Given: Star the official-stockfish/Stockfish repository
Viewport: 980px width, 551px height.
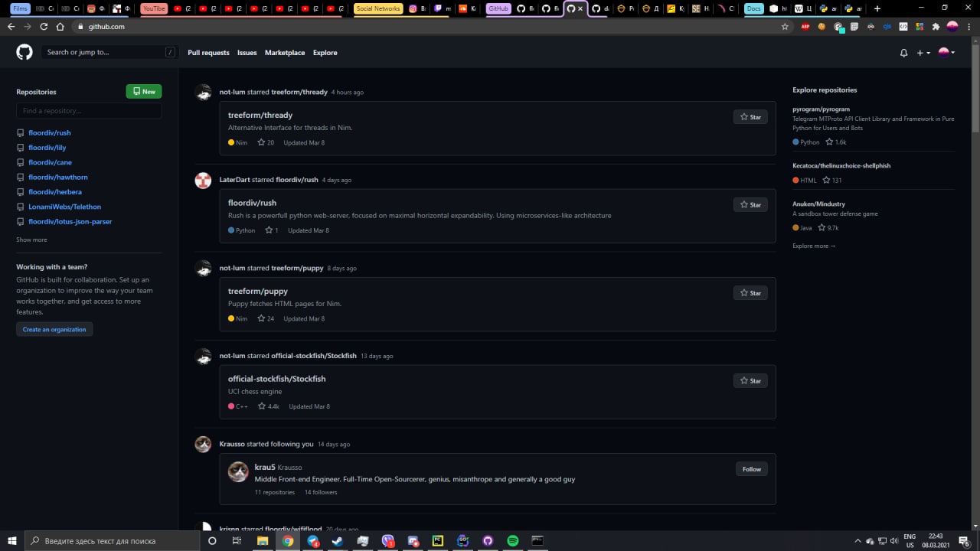Looking at the screenshot, I should click(750, 381).
